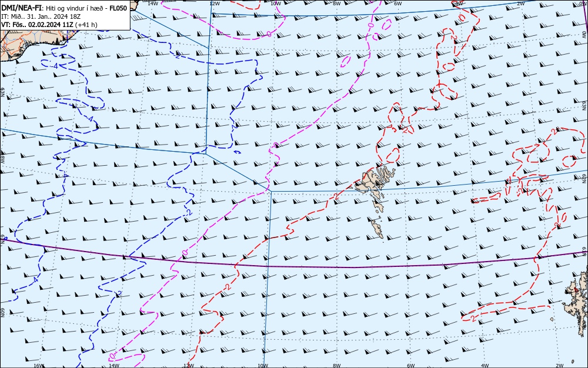Click the DMI/NEA-FI chart title text

pos(22,8)
